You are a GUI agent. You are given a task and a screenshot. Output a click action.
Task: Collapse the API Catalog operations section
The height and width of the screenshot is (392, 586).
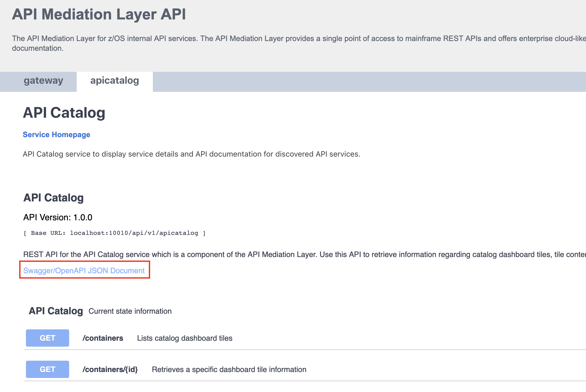point(55,311)
